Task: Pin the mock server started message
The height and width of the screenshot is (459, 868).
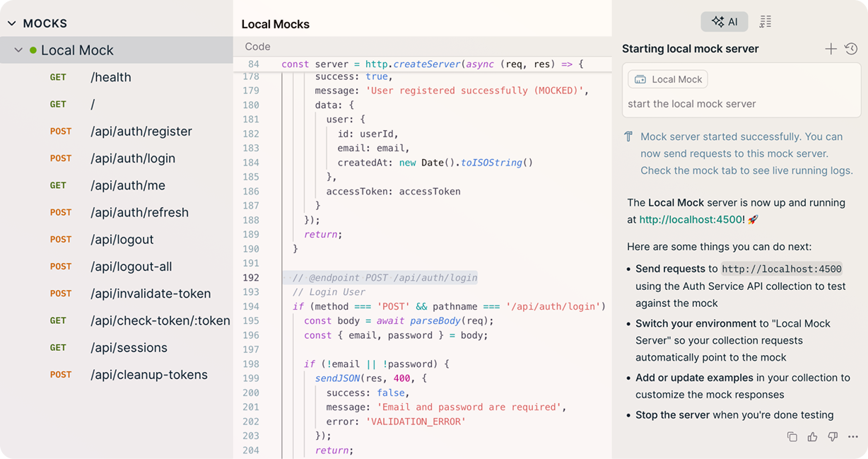Action: (630, 136)
